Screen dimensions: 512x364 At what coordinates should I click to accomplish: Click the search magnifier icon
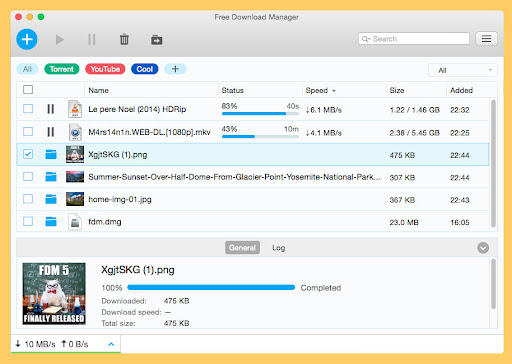pyautogui.click(x=366, y=39)
